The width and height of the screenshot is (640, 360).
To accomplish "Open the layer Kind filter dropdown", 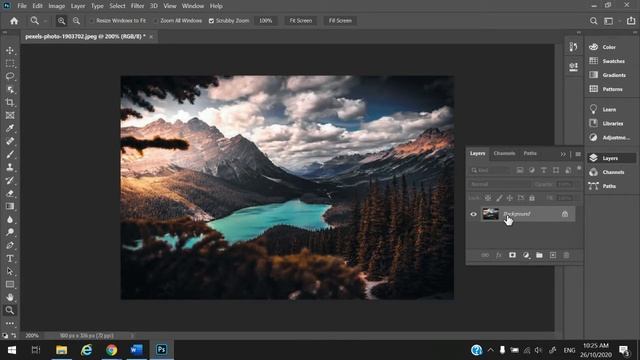I will click(490, 170).
